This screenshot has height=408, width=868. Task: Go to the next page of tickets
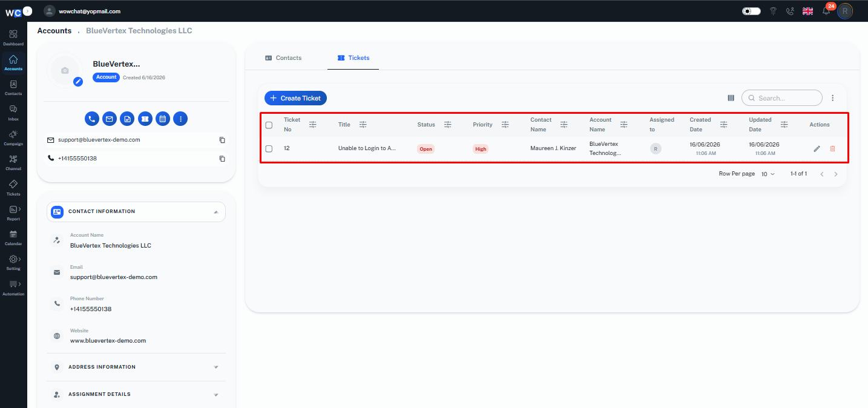[x=836, y=174]
